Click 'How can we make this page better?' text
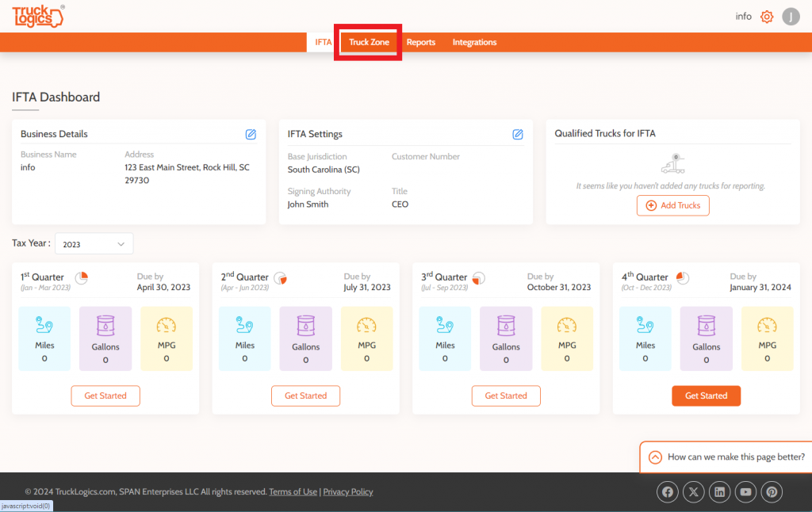The image size is (812, 512). (x=736, y=457)
